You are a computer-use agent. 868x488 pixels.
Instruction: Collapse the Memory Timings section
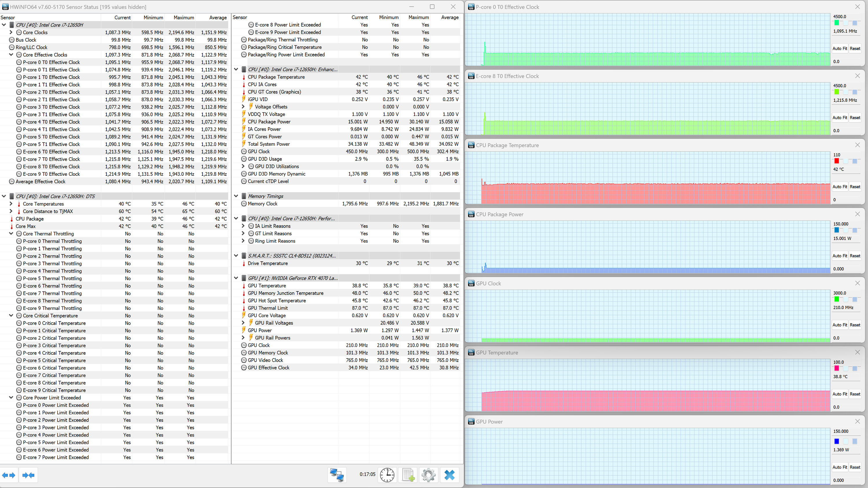click(236, 196)
